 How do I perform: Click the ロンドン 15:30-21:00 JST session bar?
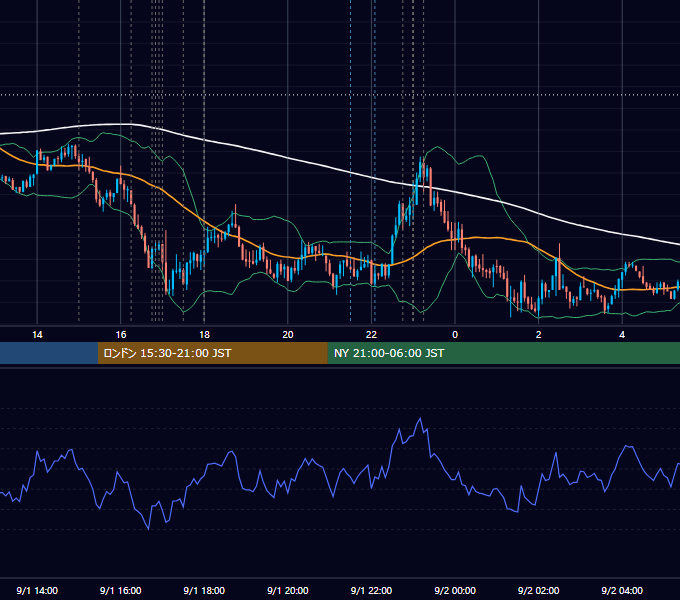212,353
